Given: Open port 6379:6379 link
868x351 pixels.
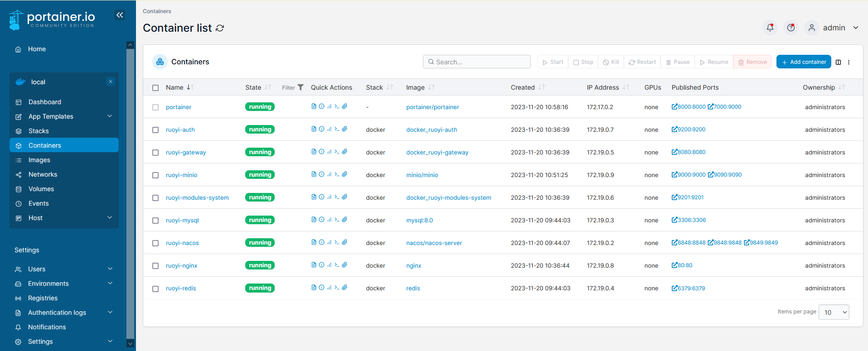Looking at the screenshot, I should (688, 288).
